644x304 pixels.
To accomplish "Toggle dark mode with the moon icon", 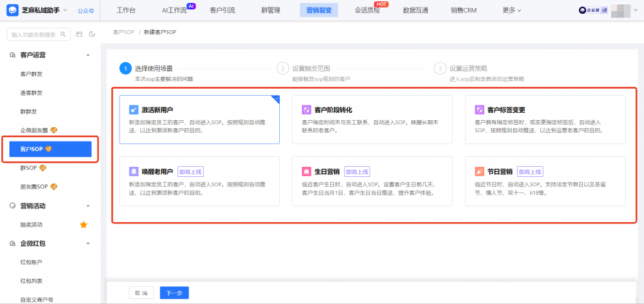I will pos(92,34).
